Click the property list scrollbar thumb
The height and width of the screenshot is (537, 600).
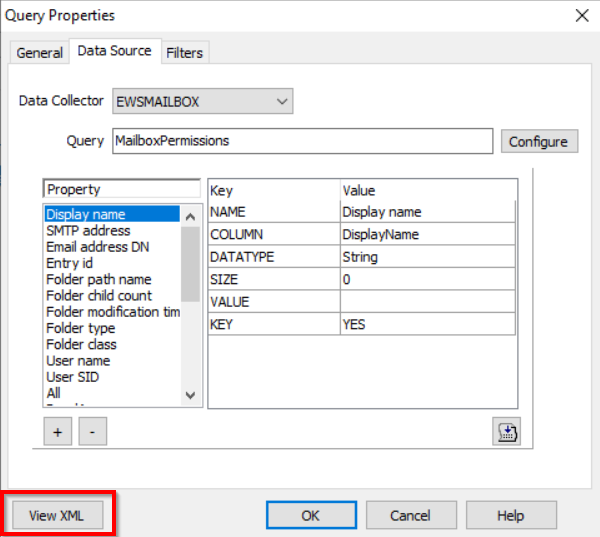pyautogui.click(x=190, y=264)
